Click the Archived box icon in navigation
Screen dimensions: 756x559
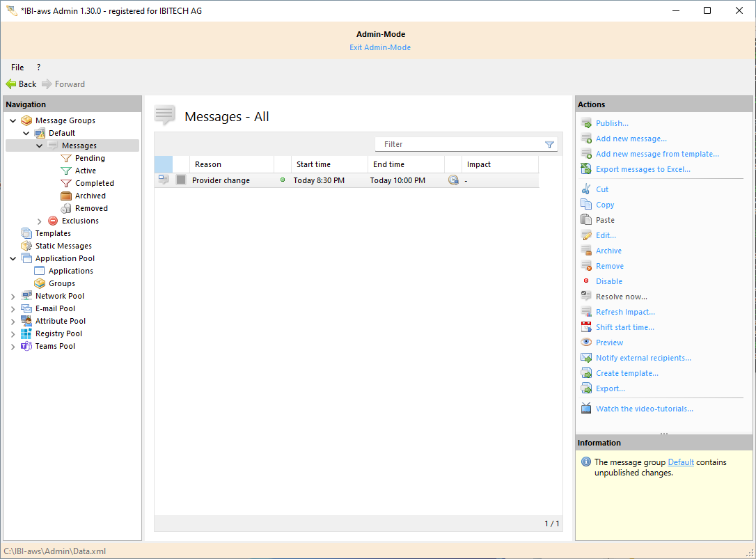[66, 196]
